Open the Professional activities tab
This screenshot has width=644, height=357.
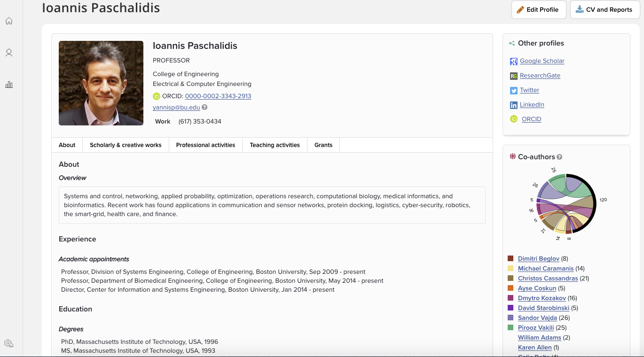coord(205,145)
